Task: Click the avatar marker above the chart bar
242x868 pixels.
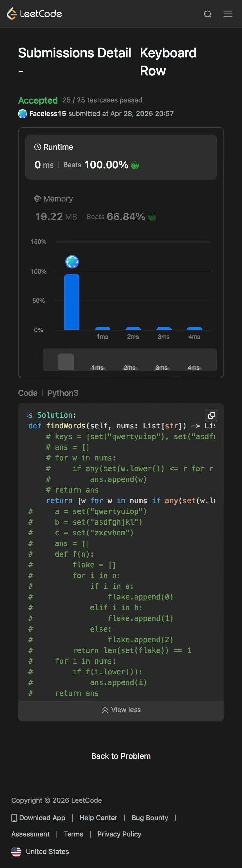Action: [72, 261]
